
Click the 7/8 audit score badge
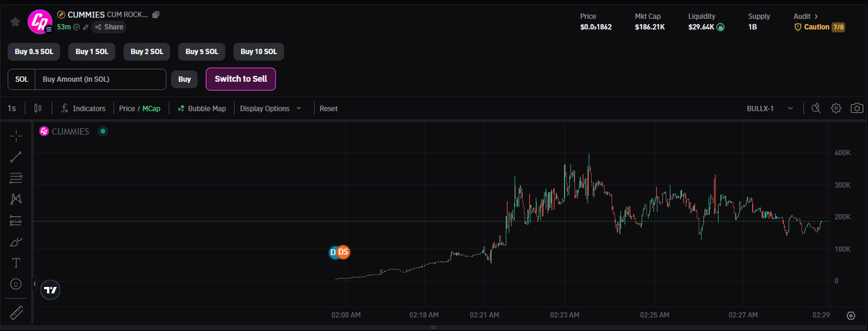click(x=838, y=27)
